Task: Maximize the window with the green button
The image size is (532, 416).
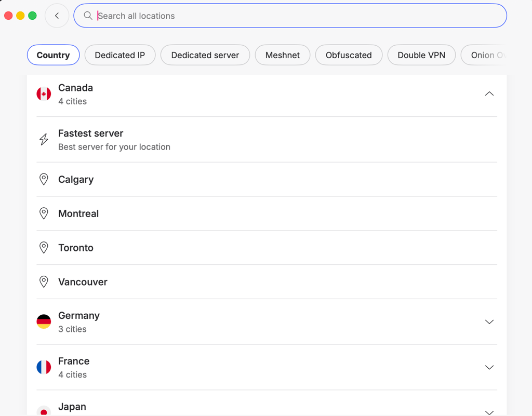Action: point(32,16)
